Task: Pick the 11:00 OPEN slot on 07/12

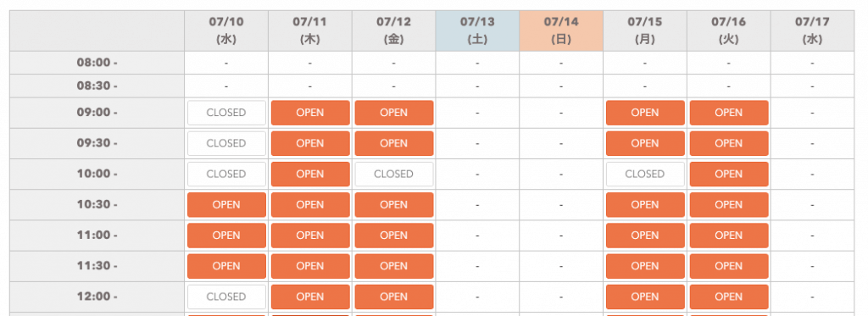Action: click(x=393, y=236)
